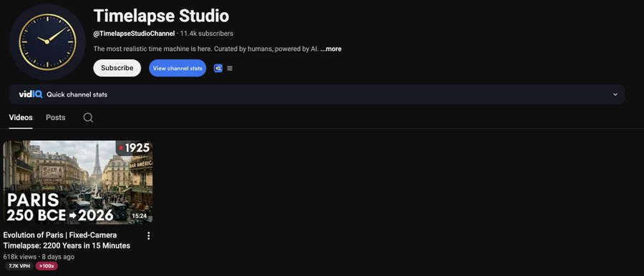Viewport: 644px width, 276px height.
Task: Click the 1925 year badge on thumbnail
Action: 135,148
